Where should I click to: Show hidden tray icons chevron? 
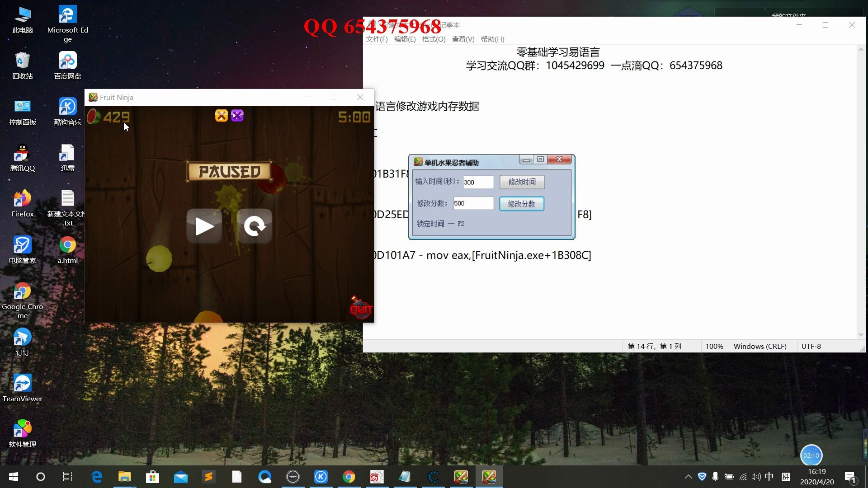[688, 477]
